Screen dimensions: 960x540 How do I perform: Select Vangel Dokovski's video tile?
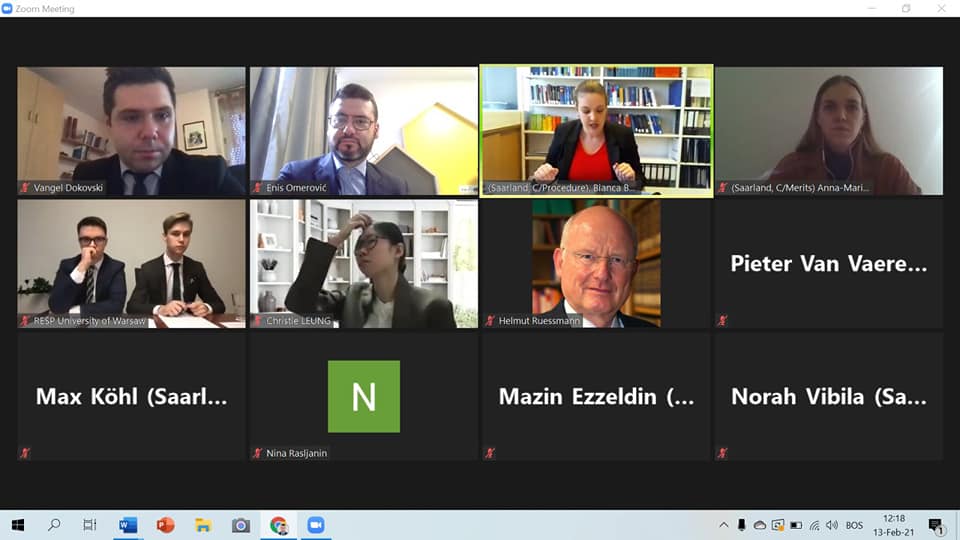[131, 131]
